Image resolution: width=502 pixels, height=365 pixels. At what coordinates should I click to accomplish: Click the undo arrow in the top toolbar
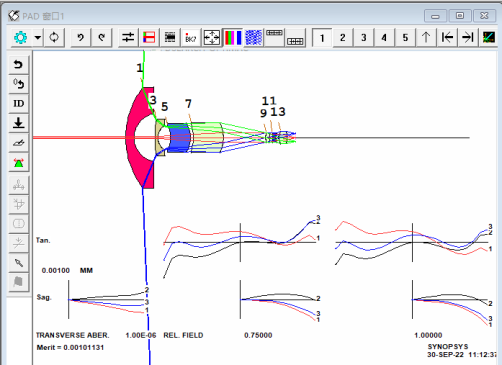80,37
